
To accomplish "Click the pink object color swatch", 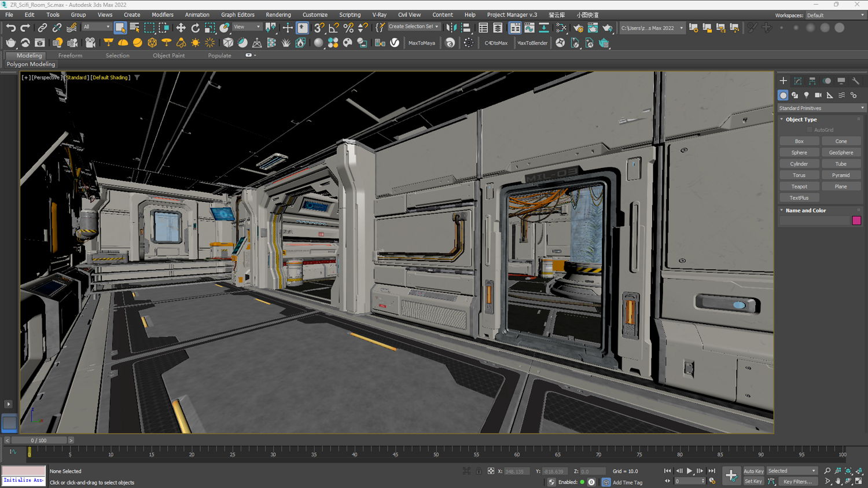I will tap(856, 221).
